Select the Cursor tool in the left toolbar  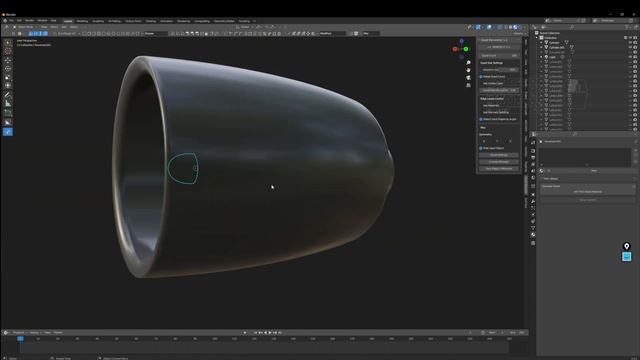pos(8,51)
